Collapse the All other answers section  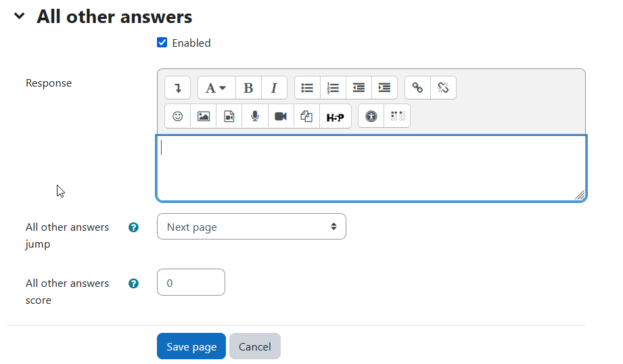tap(20, 16)
